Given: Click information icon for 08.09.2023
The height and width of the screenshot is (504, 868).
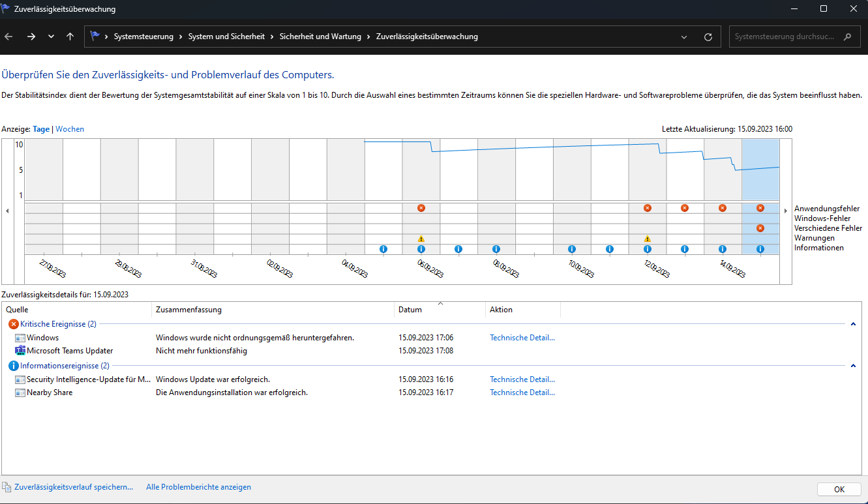Looking at the screenshot, I should (x=496, y=249).
